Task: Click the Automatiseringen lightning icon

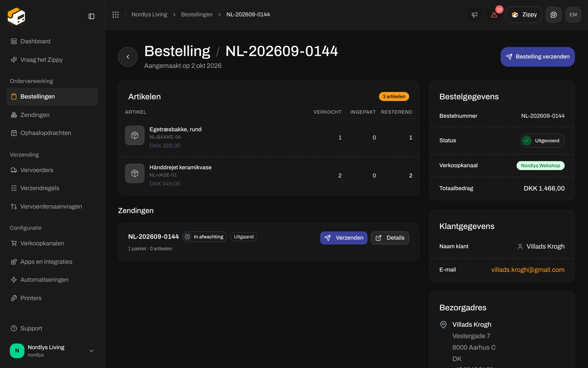Action: tap(14, 280)
